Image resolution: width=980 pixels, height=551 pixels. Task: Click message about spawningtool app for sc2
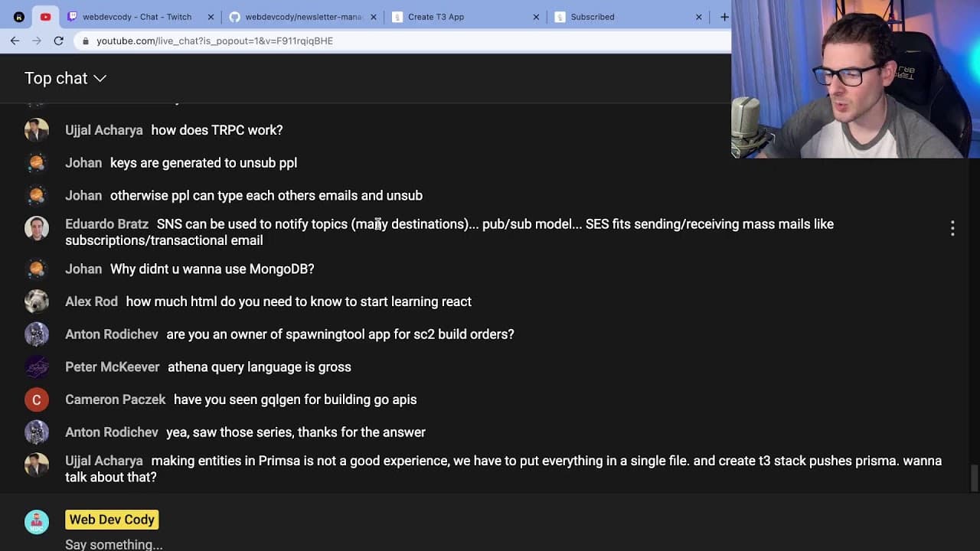point(340,334)
